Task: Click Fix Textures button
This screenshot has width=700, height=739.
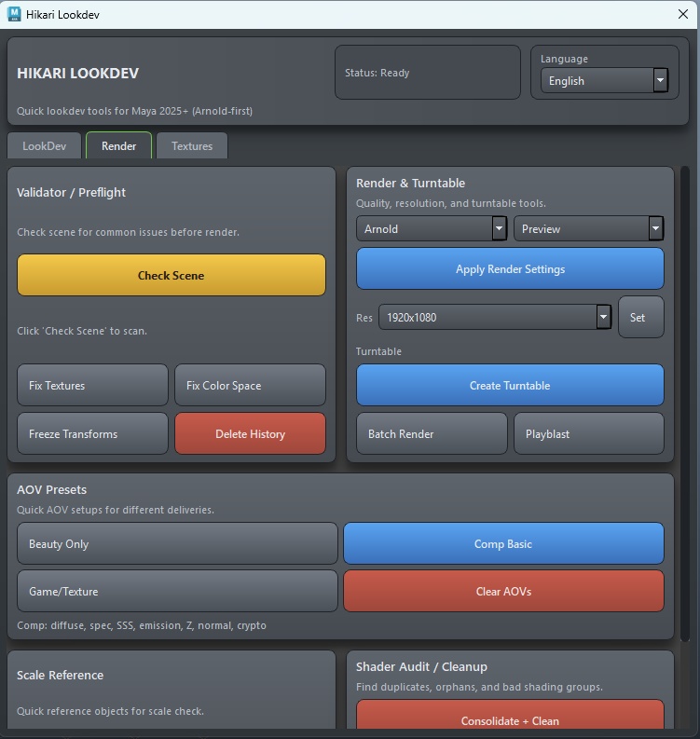Action: 92,385
